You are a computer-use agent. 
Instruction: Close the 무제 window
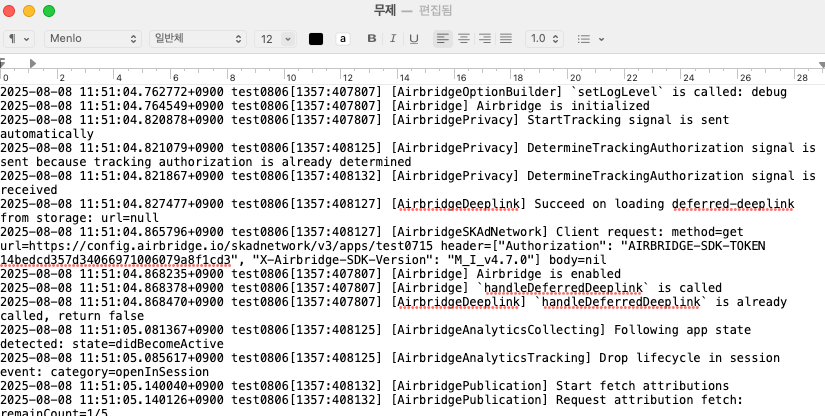9,11
